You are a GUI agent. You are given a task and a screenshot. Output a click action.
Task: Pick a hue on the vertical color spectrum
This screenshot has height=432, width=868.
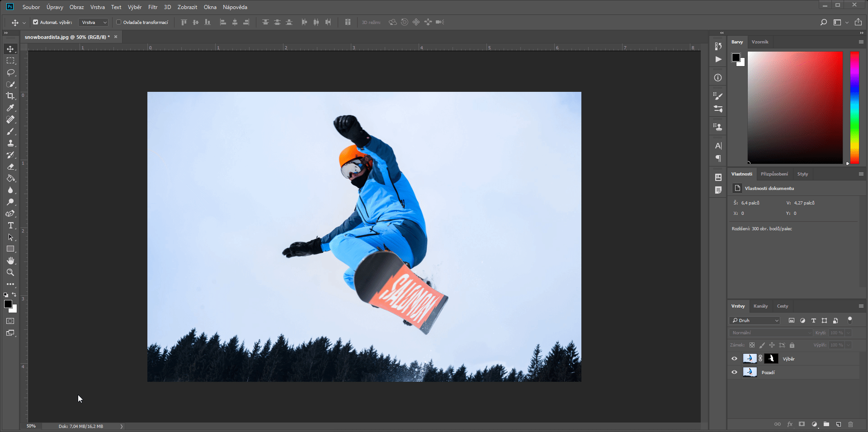854,109
